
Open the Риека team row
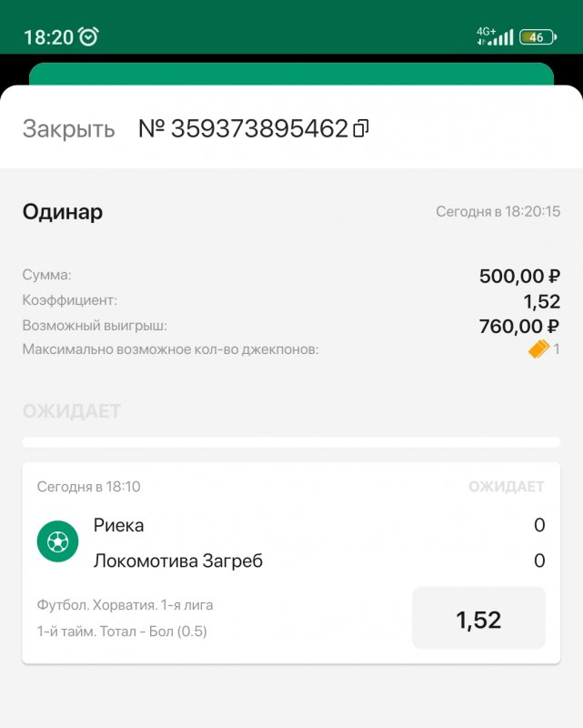click(x=119, y=525)
